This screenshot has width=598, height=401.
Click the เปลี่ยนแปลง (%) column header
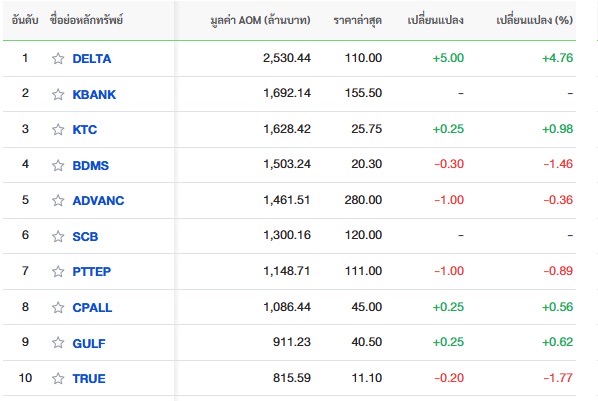[x=534, y=20]
